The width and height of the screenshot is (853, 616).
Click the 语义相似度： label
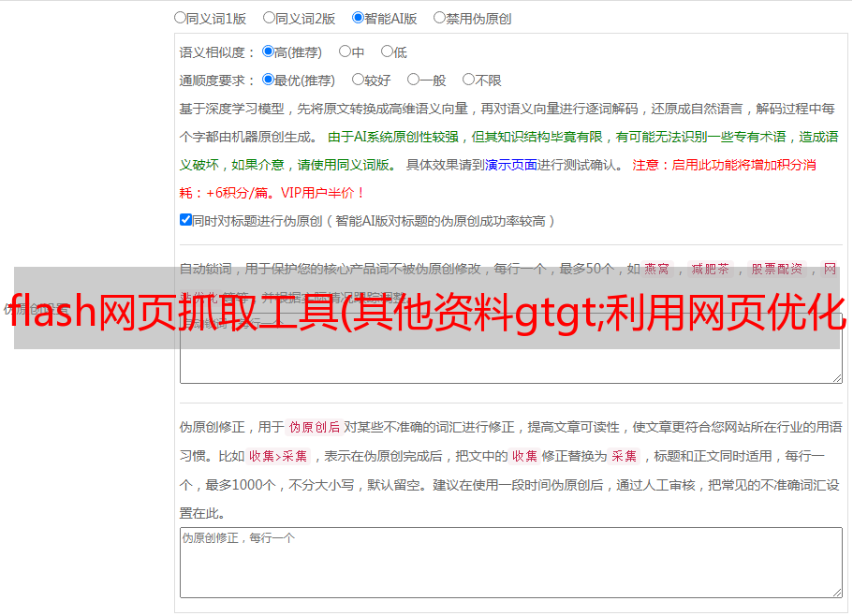click(217, 52)
